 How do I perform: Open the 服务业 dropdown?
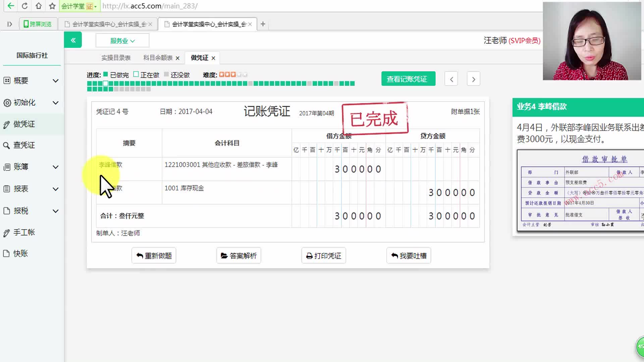coord(122,40)
